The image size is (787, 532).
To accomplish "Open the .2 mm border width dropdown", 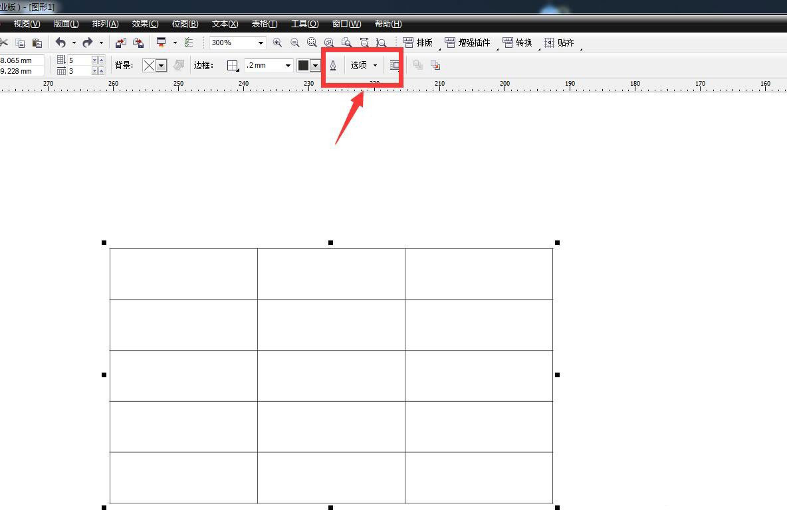I will coord(288,65).
